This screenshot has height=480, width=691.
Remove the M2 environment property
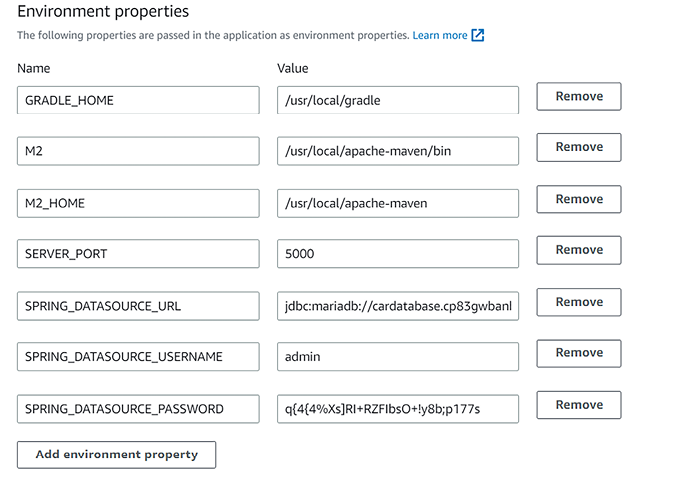579,147
